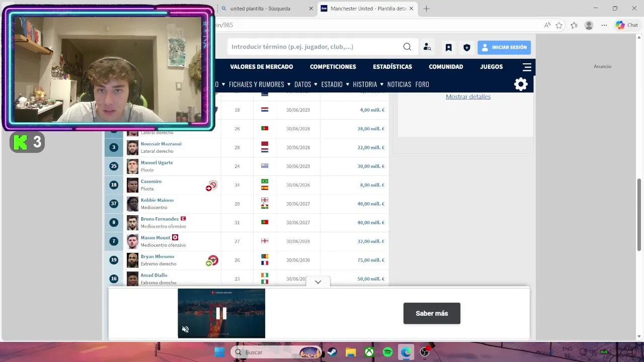This screenshot has height=362, width=644.
Task: Open Amad Diallo player profile
Action: tap(154, 275)
